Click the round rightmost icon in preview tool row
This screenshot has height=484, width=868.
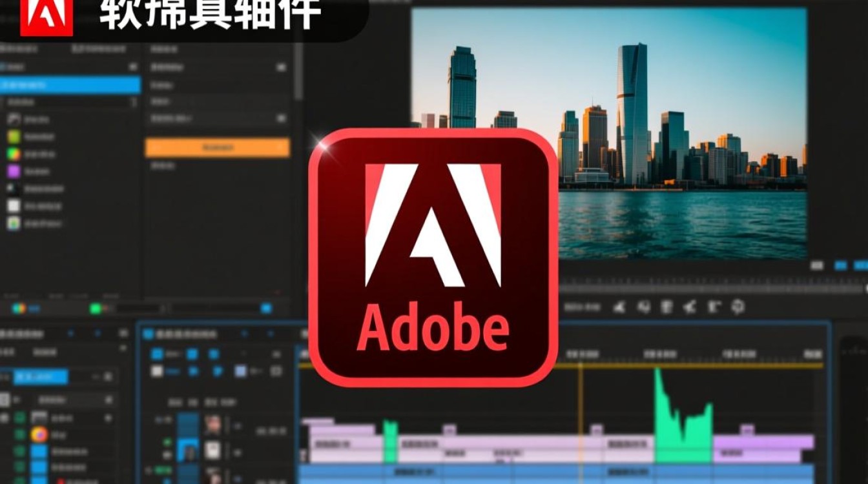[x=738, y=307]
